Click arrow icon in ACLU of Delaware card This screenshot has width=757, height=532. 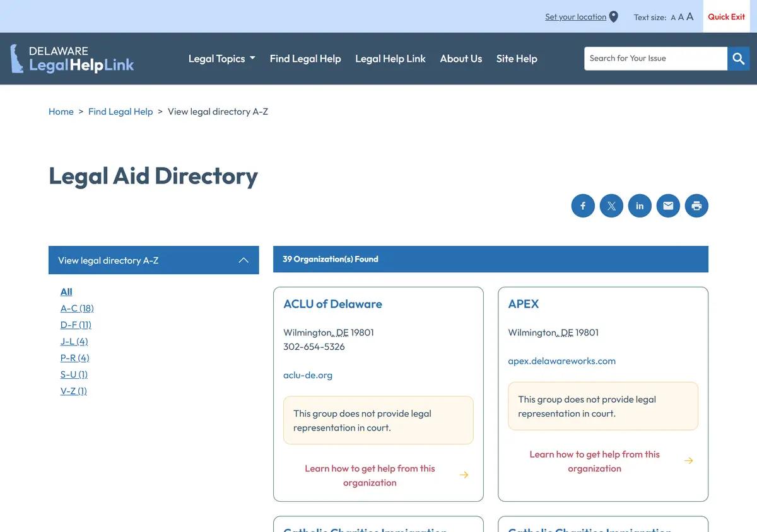(x=464, y=475)
